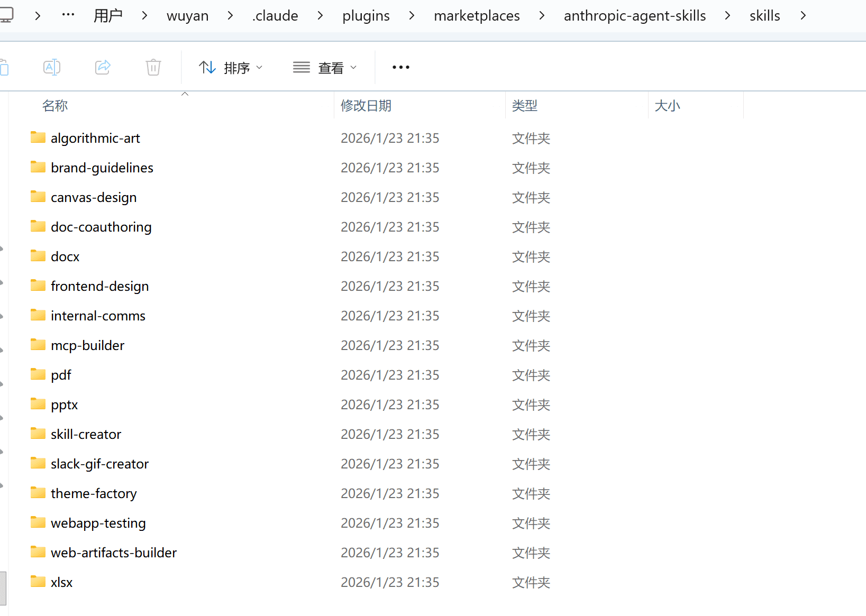The height and width of the screenshot is (616, 866).
Task: Click the Rename icon in toolbar
Action: pyautogui.click(x=51, y=67)
